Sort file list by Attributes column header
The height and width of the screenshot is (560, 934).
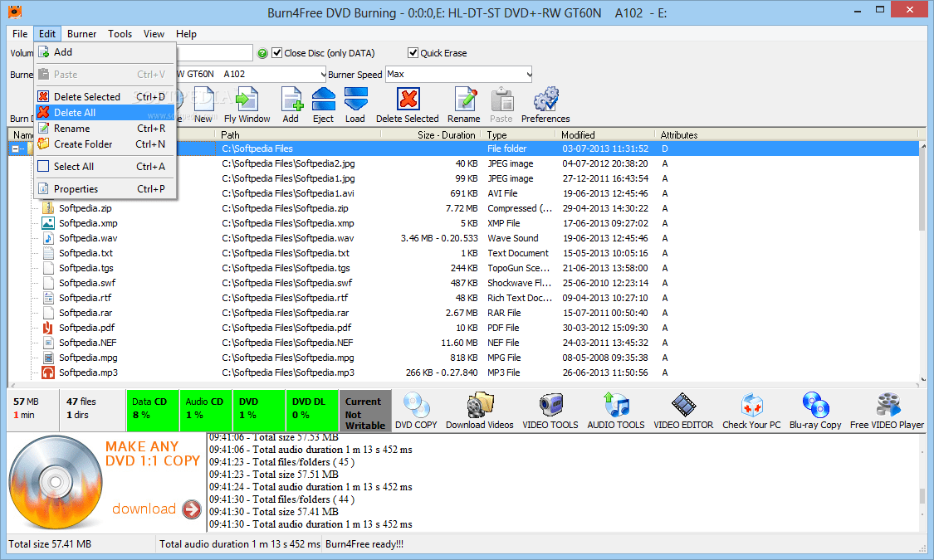point(786,135)
